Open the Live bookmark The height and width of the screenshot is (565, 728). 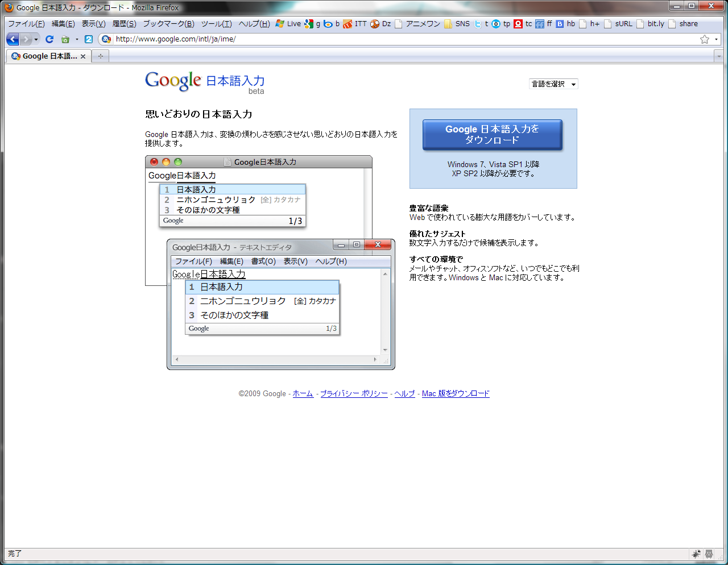[288, 24]
